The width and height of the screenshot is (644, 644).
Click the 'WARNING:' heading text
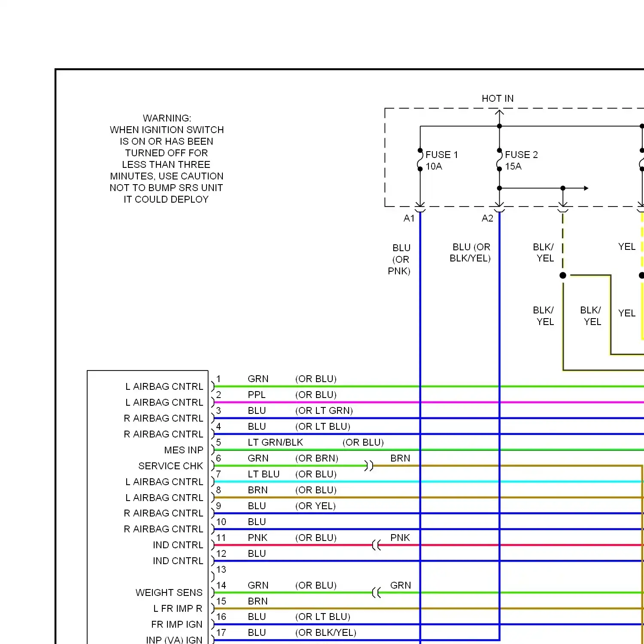coord(167,118)
